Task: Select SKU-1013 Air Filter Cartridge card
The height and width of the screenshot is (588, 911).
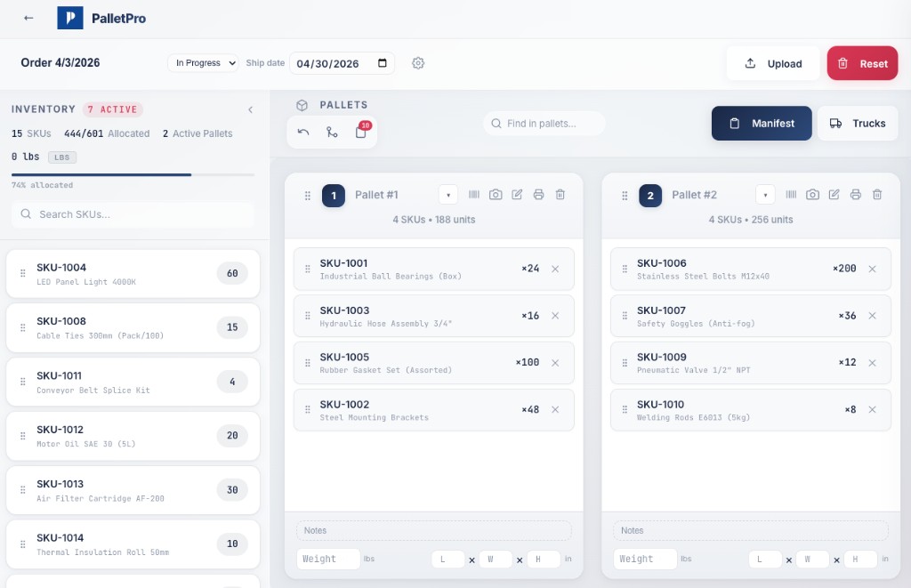Action: (x=133, y=490)
